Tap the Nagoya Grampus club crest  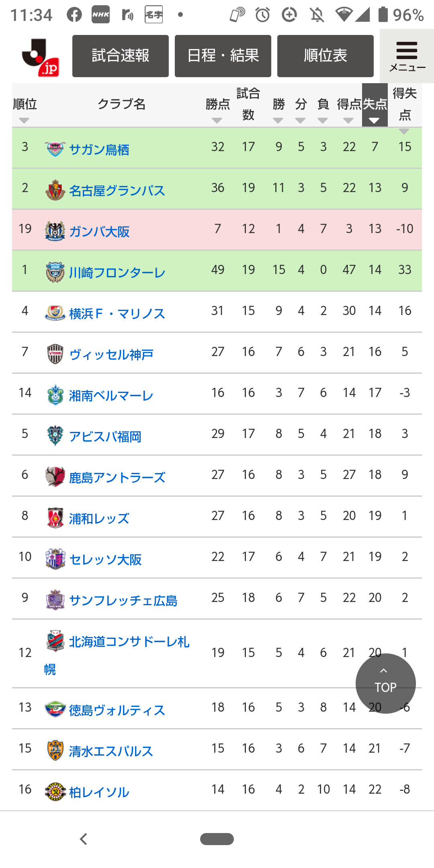[x=55, y=190]
